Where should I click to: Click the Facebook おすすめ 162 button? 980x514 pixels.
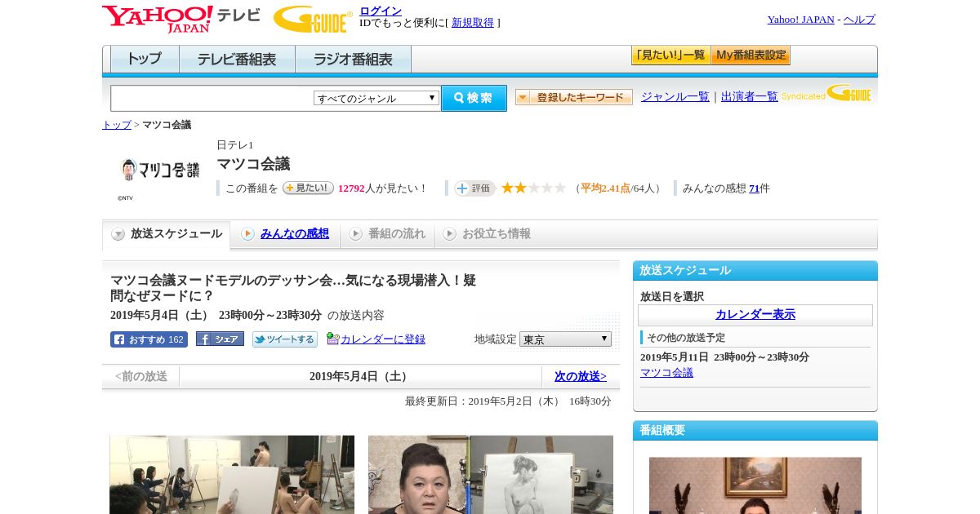(149, 339)
